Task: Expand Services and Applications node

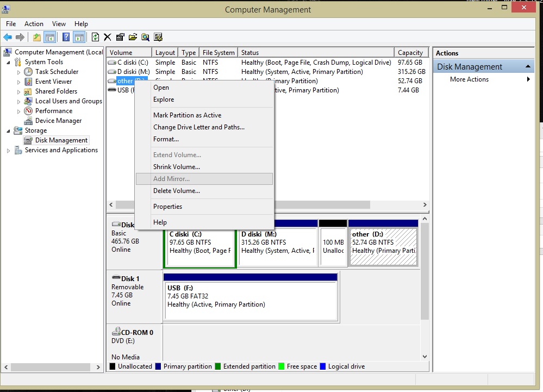Action: 9,151
